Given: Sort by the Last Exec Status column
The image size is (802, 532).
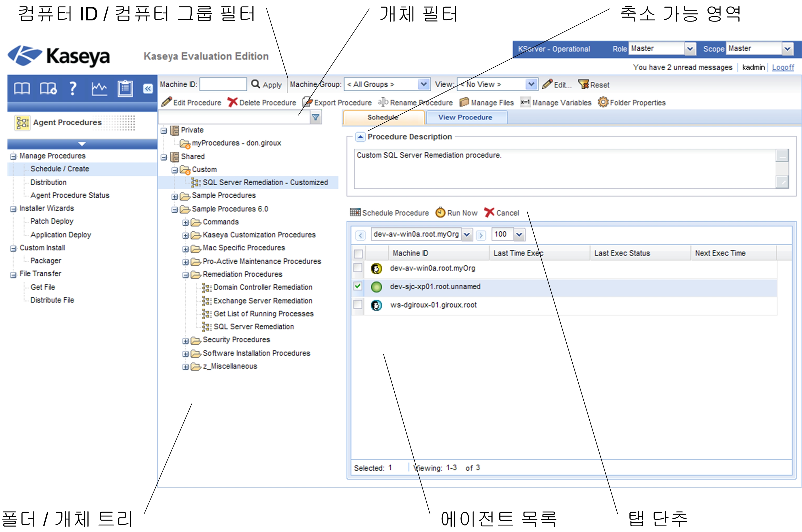Looking at the screenshot, I should click(x=622, y=253).
